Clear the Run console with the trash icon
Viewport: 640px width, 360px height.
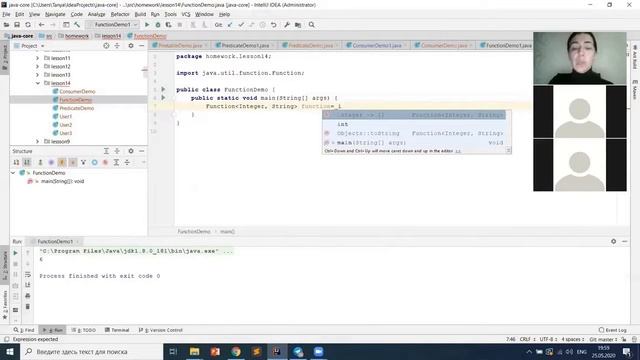(x=28, y=307)
